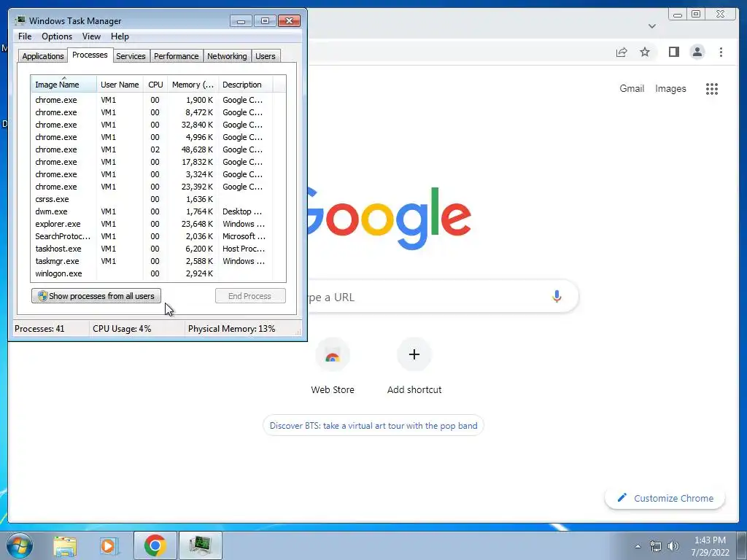This screenshot has height=560, width=747.
Task: Click the Customize Chrome button
Action: pos(665,498)
